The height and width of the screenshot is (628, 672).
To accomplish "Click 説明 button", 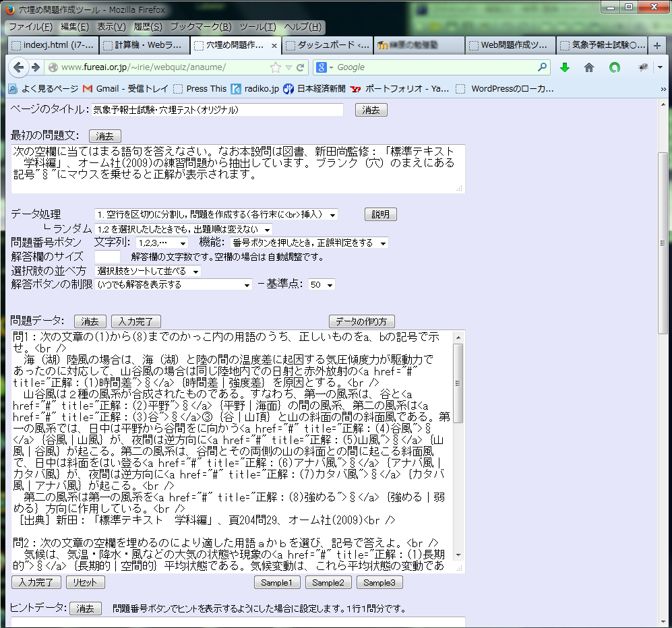I will coord(381,214).
